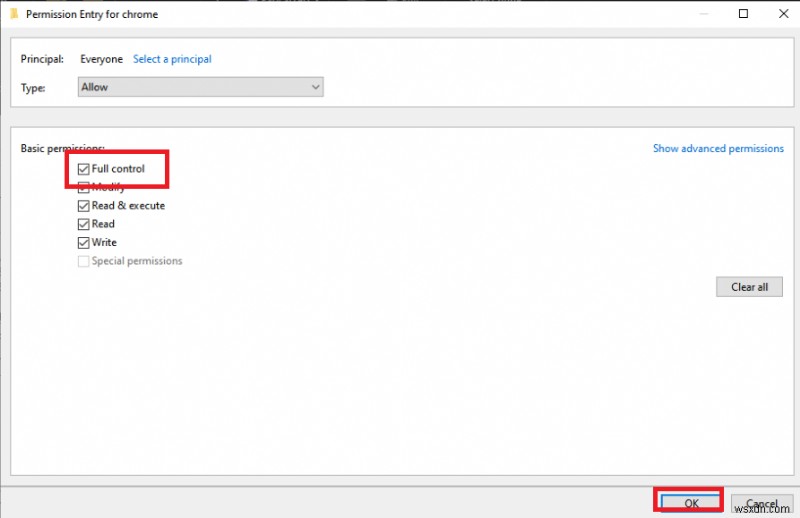Open the Type dropdown set to Allow
800x518 pixels.
tap(201, 87)
